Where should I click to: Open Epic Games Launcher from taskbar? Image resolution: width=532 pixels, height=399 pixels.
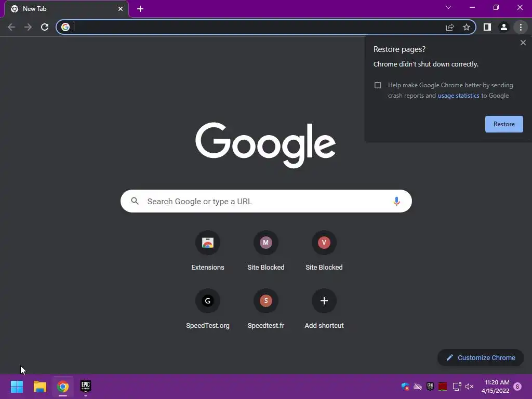pos(86,386)
